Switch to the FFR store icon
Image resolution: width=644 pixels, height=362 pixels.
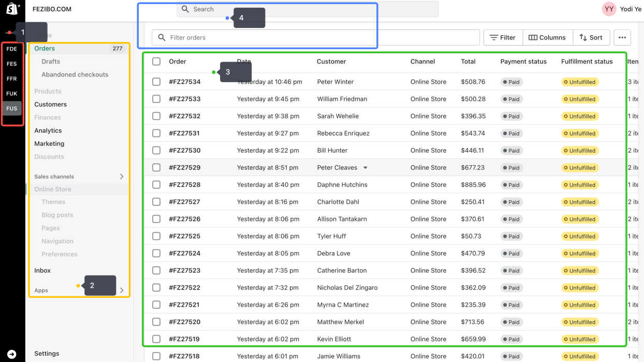click(12, 79)
